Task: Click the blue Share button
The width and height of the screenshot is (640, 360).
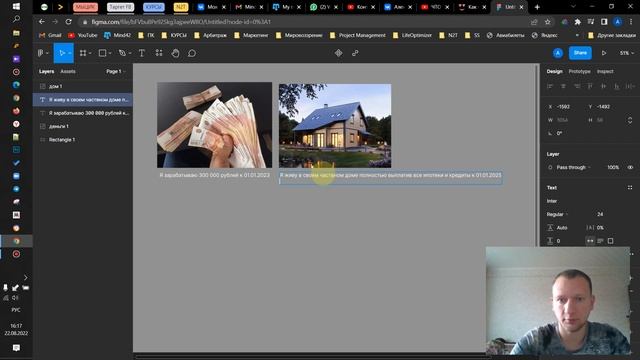Action: (580, 53)
